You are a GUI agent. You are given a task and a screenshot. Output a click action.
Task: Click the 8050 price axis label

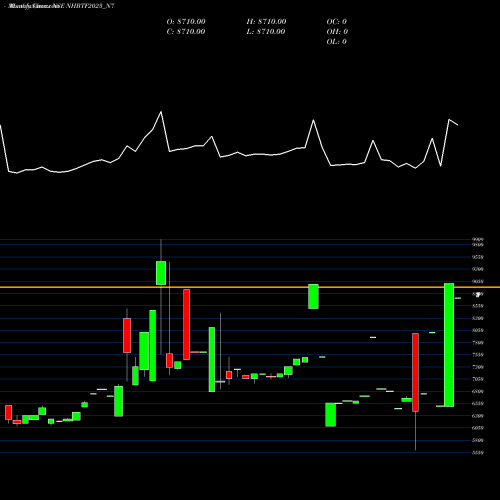click(x=478, y=330)
